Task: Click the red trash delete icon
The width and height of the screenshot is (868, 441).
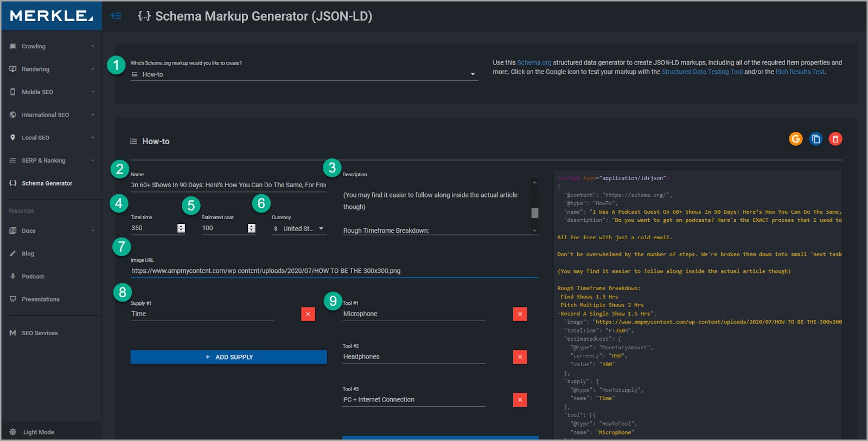Action: pyautogui.click(x=835, y=139)
